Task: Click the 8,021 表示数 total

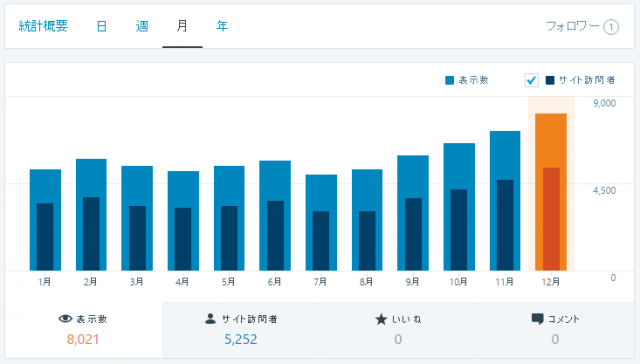Action: point(83,340)
